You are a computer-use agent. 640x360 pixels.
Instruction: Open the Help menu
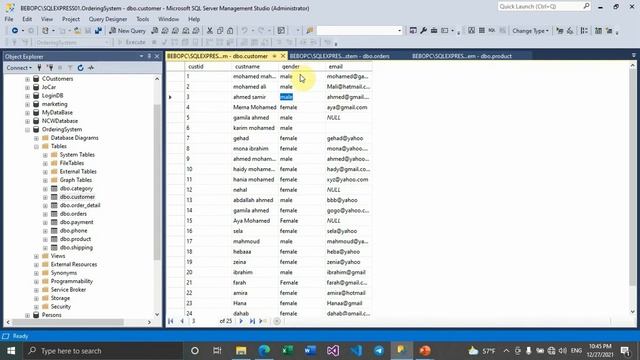[x=194, y=19]
